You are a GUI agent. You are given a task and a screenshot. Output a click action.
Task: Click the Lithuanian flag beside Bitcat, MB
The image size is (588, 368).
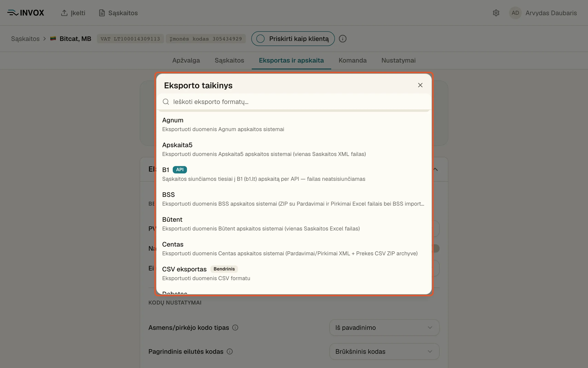(53, 38)
